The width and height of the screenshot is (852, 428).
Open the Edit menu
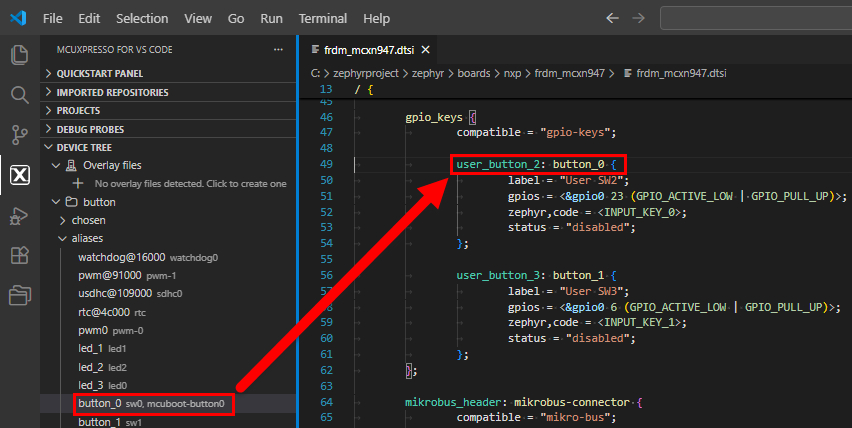(x=89, y=18)
